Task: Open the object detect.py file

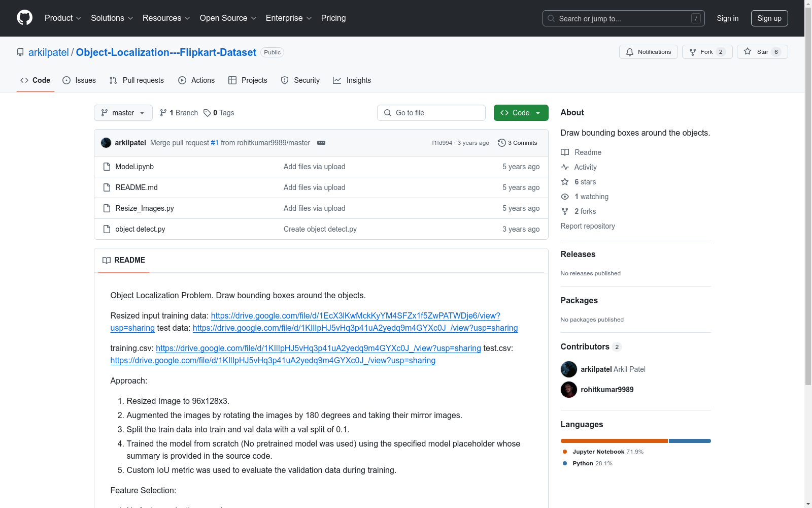Action: click(140, 229)
